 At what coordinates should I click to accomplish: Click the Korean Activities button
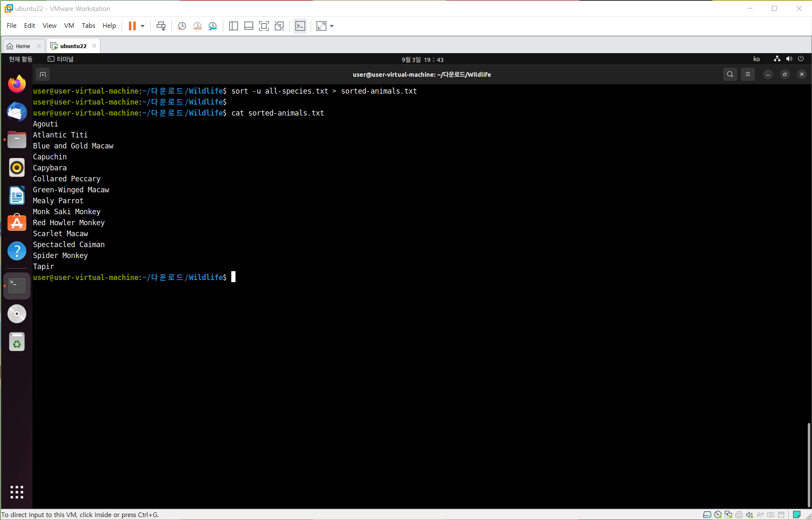tap(21, 59)
